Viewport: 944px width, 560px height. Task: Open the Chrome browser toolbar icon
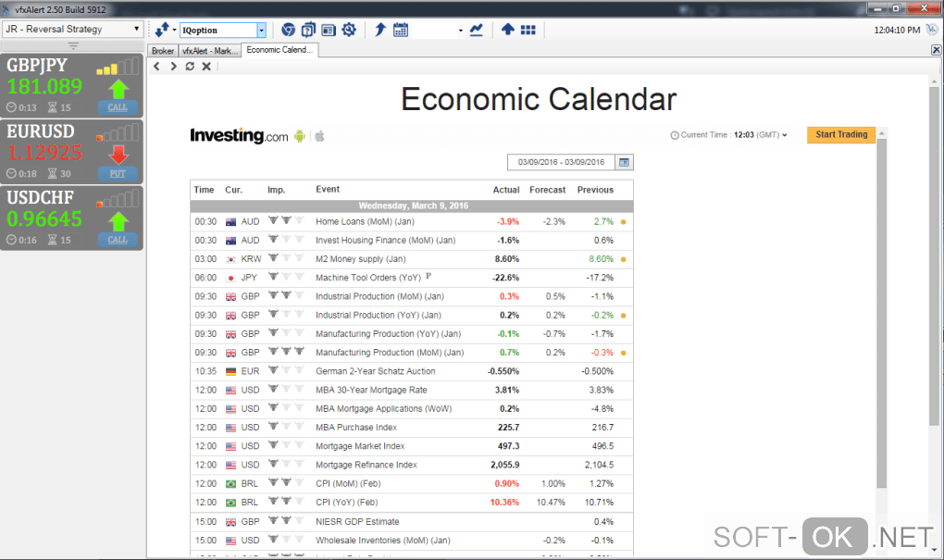(289, 30)
